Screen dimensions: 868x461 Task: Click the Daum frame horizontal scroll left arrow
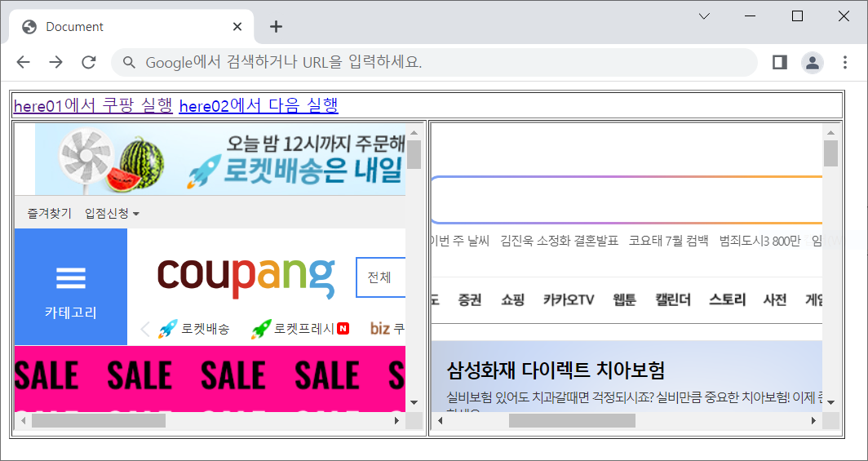[x=440, y=420]
